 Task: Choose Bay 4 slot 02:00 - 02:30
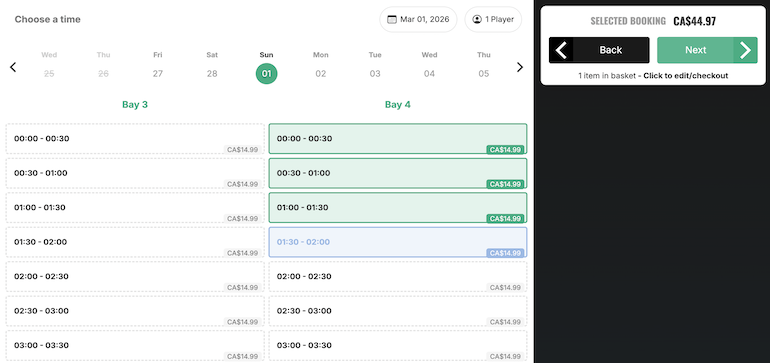point(398,276)
